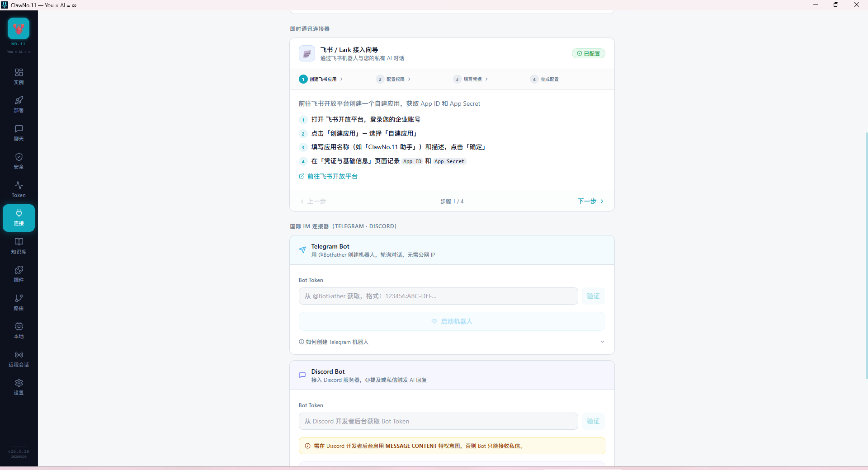Click 验证 beside the Discord Bot Token
Image resolution: width=868 pixels, height=470 pixels.
tap(593, 421)
